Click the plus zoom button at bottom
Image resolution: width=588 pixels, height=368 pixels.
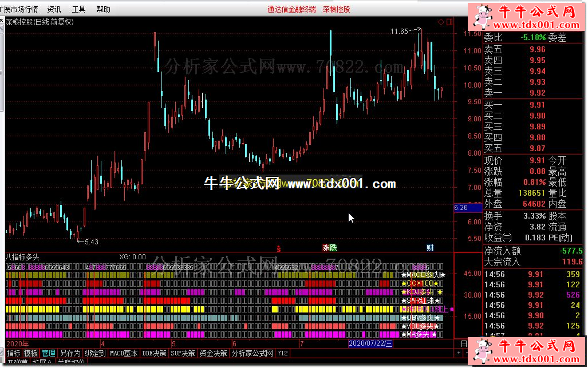click(x=459, y=353)
